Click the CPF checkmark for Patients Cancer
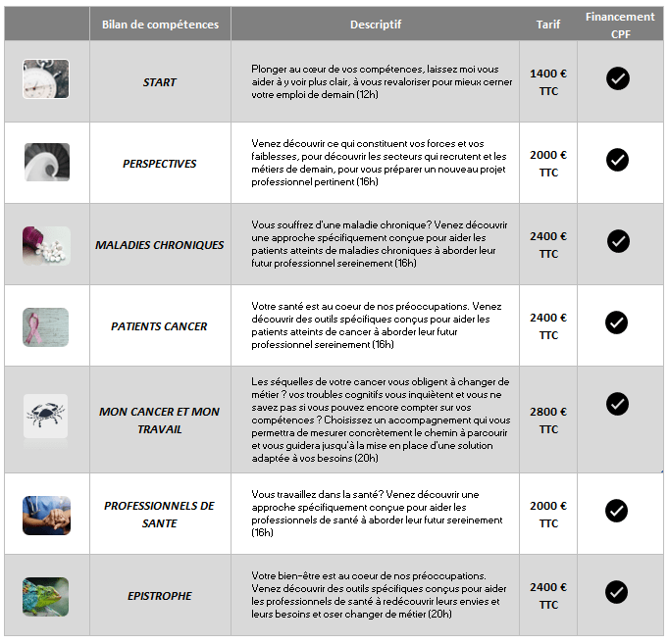Viewport: 669px width, 644px height. coord(617,322)
